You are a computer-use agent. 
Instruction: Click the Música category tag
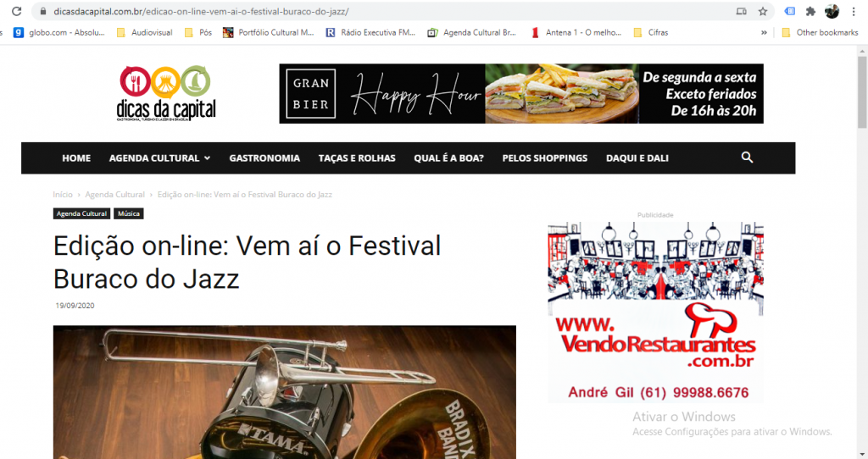pos(129,213)
